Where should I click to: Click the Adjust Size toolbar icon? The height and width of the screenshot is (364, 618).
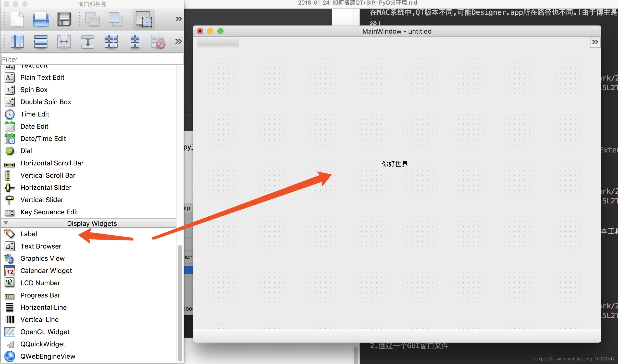pos(144,19)
